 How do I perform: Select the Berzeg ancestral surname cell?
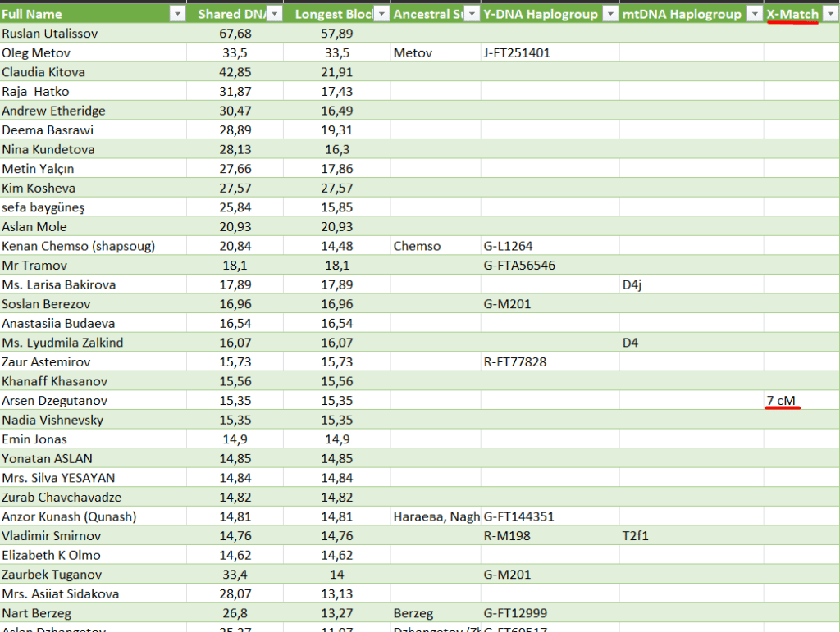click(x=413, y=613)
